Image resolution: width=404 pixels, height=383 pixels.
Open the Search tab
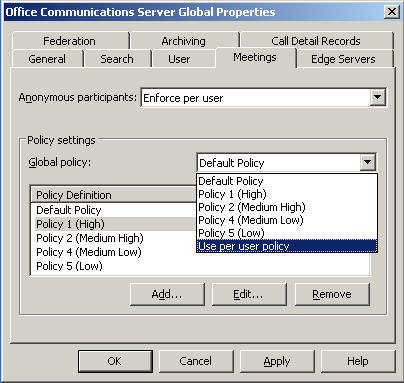(117, 59)
